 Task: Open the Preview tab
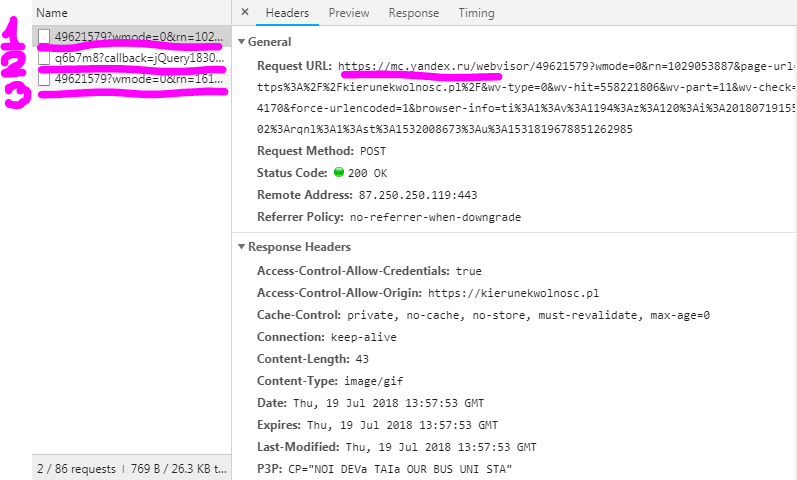click(x=348, y=13)
